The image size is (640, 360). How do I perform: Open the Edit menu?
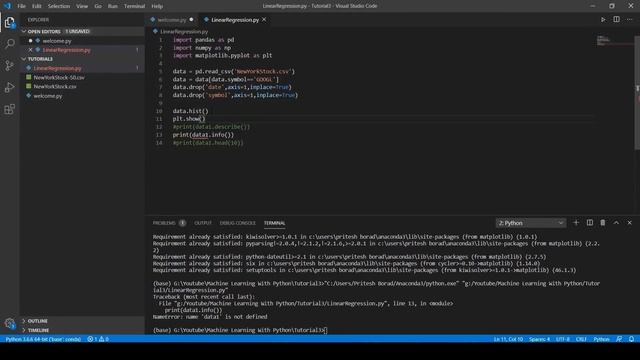pos(37,6)
